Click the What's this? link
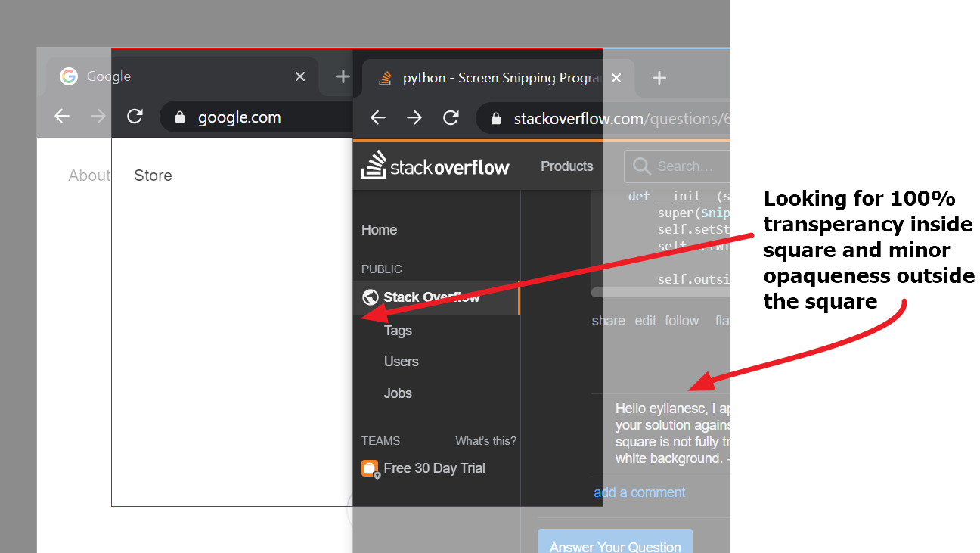Viewport: 980px width, 553px height. (x=485, y=441)
